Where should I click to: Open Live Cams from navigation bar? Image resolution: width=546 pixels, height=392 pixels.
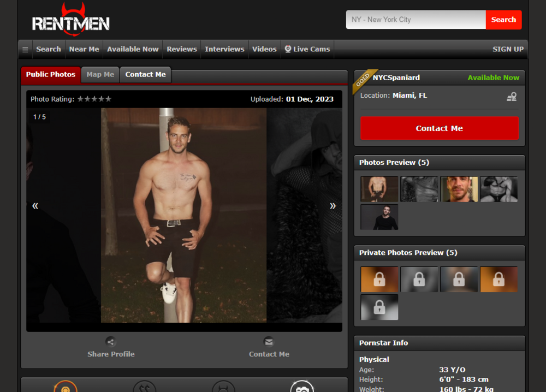pos(307,49)
